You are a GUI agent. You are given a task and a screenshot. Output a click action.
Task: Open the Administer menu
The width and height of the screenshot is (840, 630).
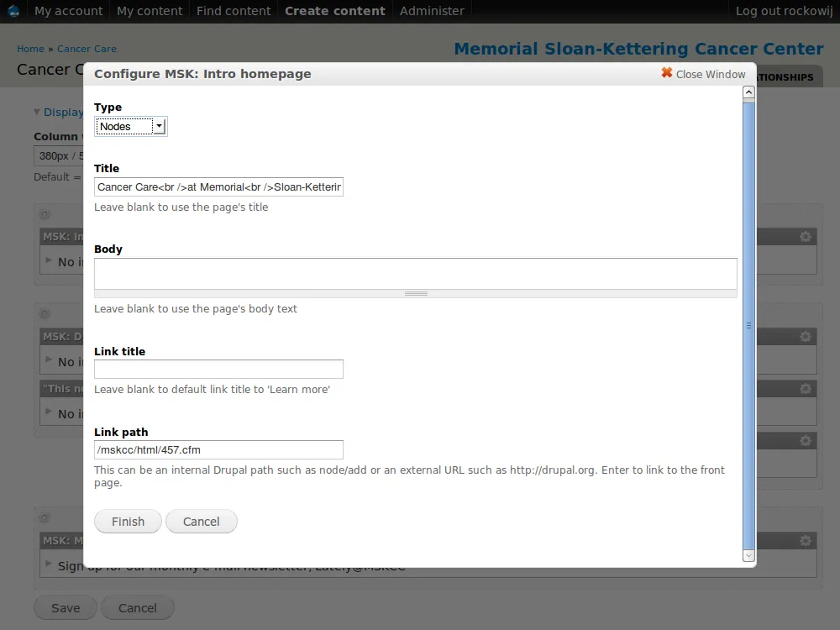click(432, 11)
